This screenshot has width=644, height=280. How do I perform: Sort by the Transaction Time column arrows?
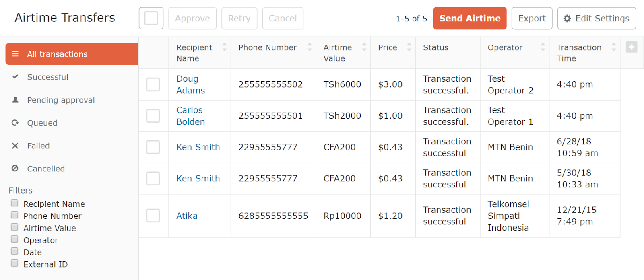click(614, 47)
